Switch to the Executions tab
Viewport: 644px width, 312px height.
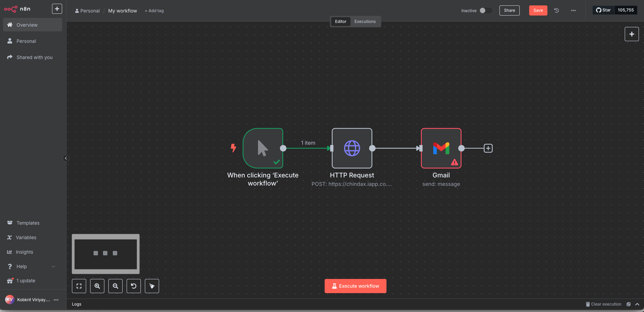pos(365,22)
